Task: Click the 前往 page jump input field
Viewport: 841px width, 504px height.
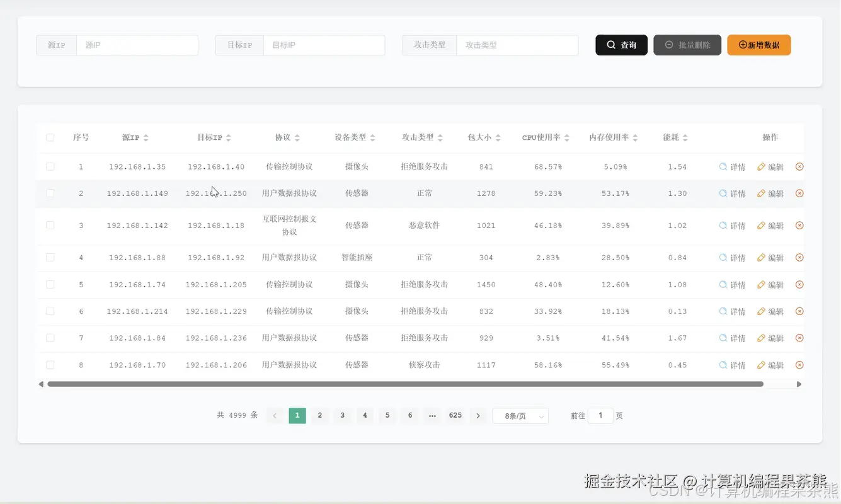Action: tap(600, 416)
